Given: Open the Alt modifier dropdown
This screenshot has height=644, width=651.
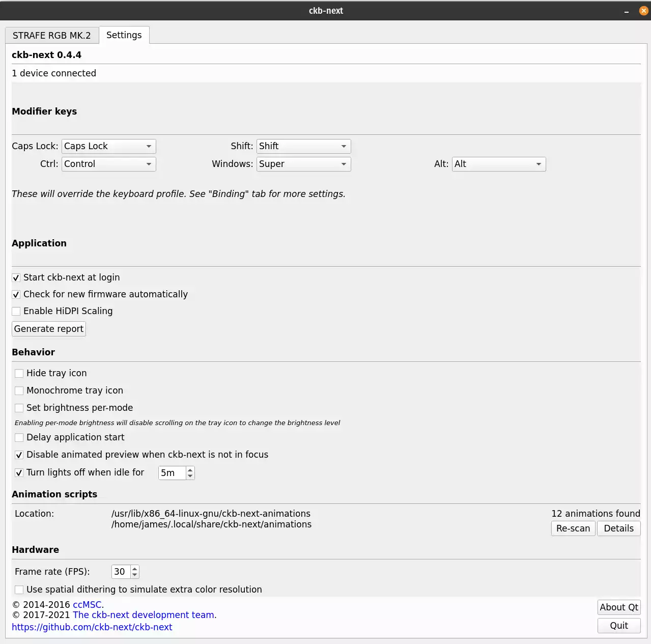Looking at the screenshot, I should pos(499,164).
